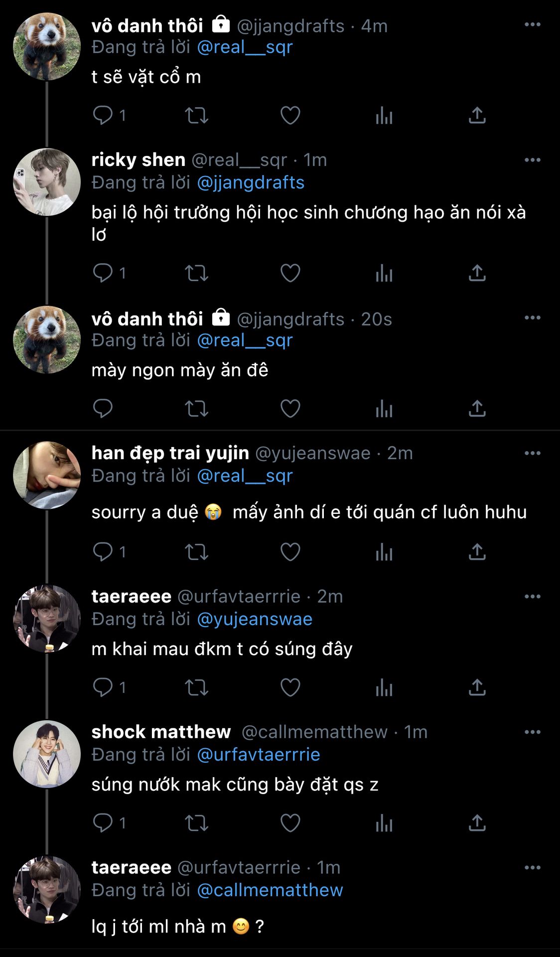Screen dimensions: 560x957
Task: Reply to the tweet "t sẽ vặt cổ m"
Action: click(103, 116)
